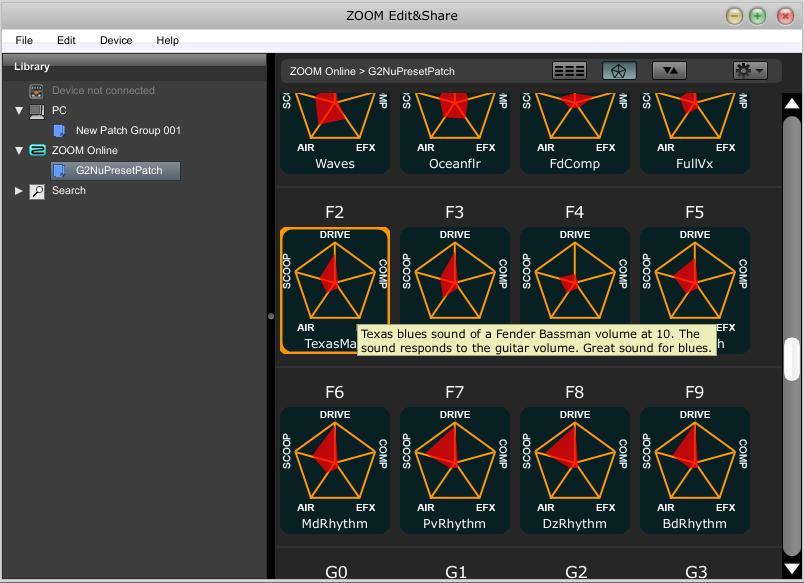
Task: Select the MdRhythm patch chart
Action: pyautogui.click(x=334, y=460)
